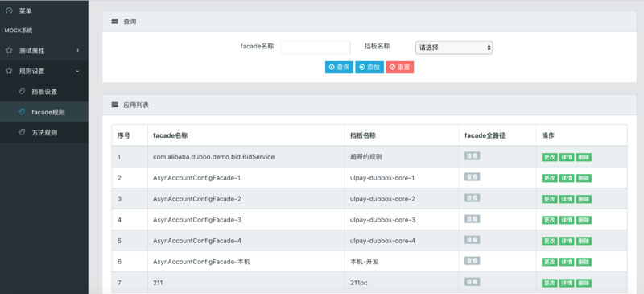Click 删除 for AsynAccountConfigFacade-1 row
Viewport: 644px width, 294px height.
[x=584, y=179]
